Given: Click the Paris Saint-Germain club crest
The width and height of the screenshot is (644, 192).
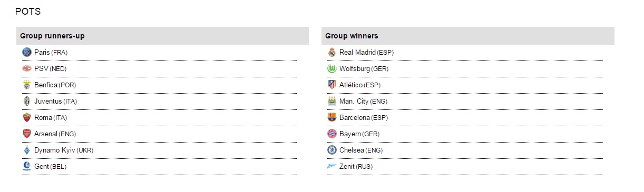Looking at the screenshot, I should 27,52.
